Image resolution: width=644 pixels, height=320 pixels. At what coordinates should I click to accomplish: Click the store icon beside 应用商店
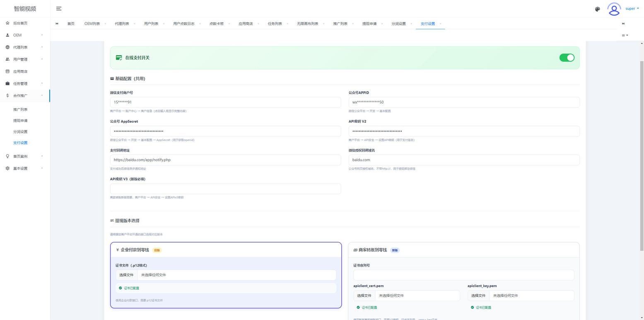pos(7,71)
